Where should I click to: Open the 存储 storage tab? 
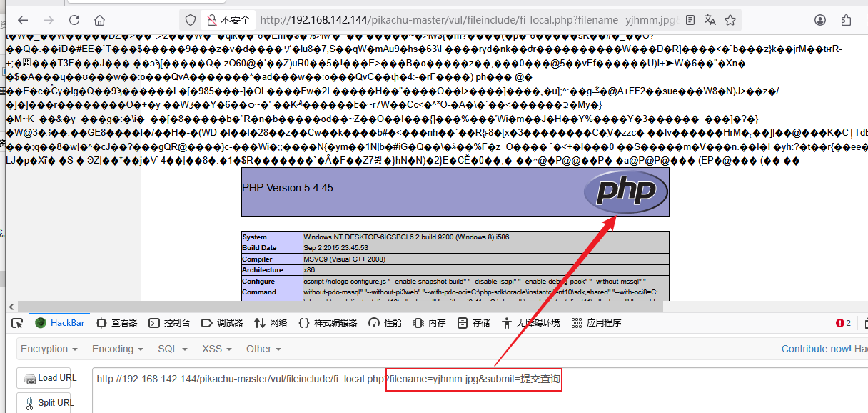point(473,323)
